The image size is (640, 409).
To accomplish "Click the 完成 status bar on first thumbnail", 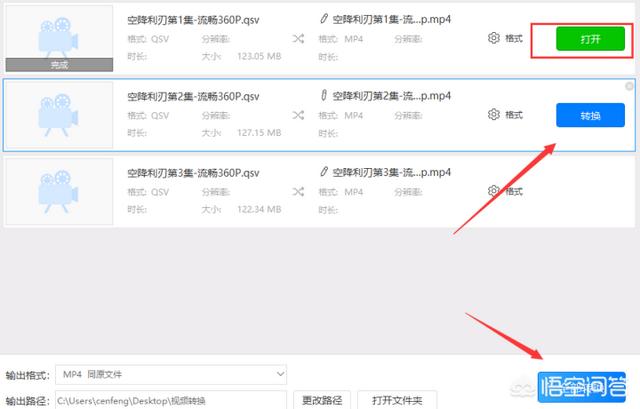I will pos(59,64).
